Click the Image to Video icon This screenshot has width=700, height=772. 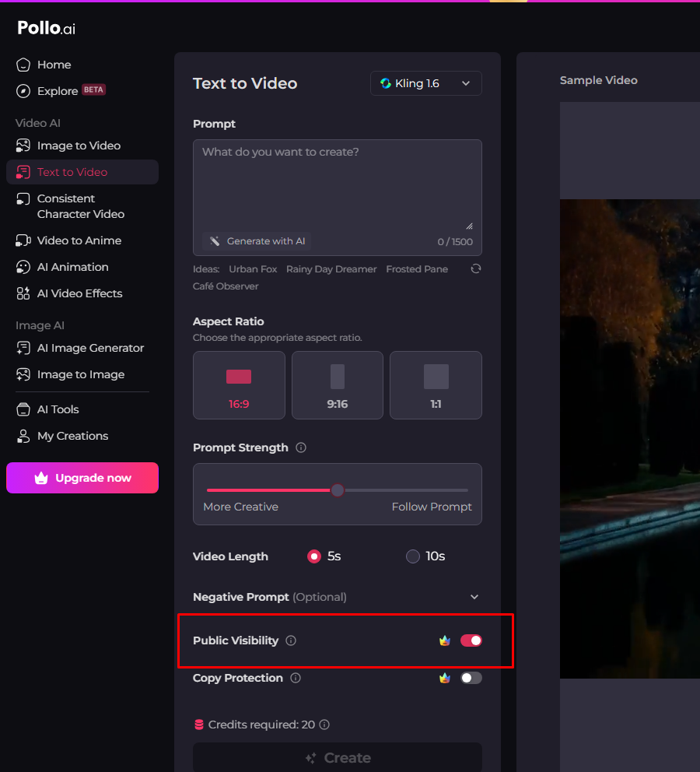tap(23, 146)
